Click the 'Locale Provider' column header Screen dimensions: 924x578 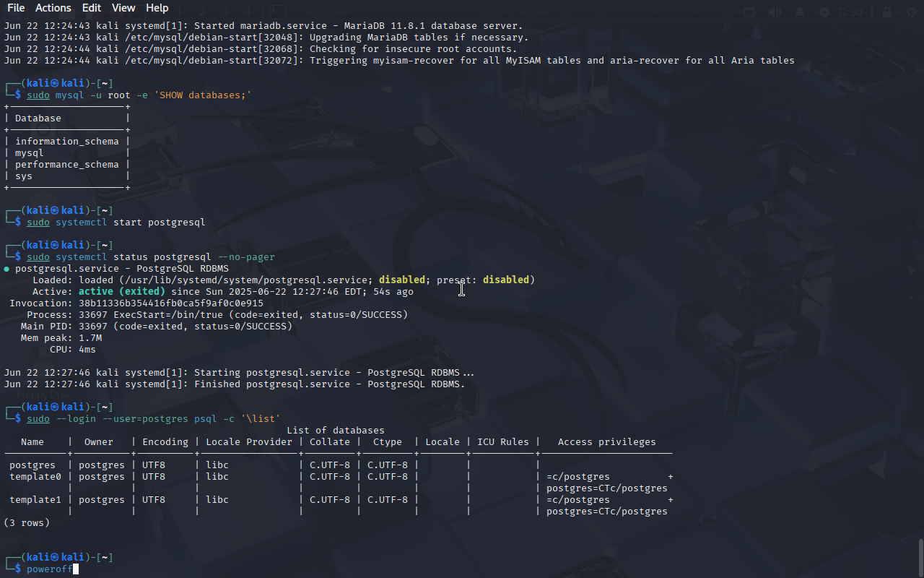[x=249, y=442]
